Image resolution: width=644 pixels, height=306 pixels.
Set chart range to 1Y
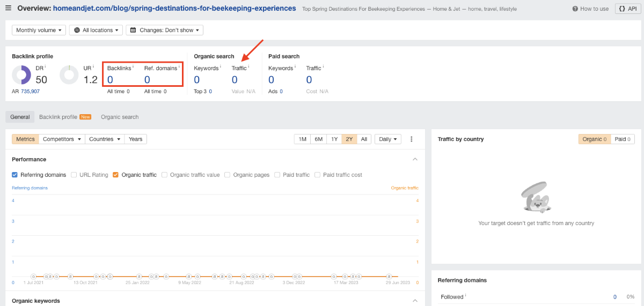334,139
